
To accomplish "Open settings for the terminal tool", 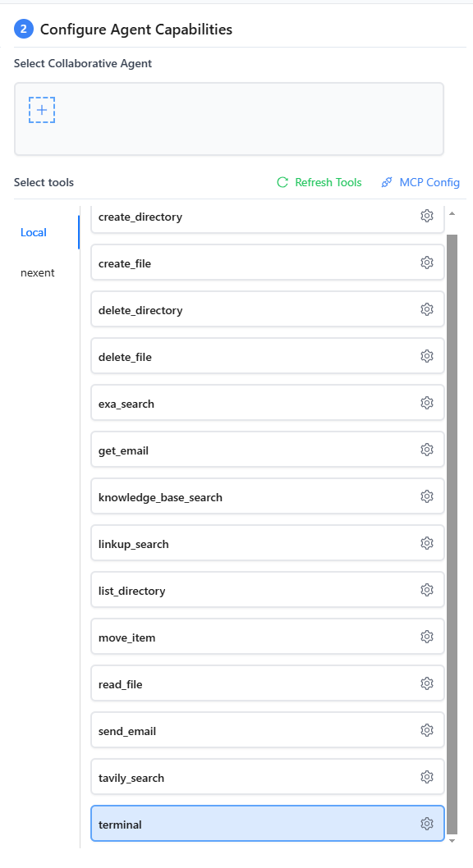I will pyautogui.click(x=426, y=824).
